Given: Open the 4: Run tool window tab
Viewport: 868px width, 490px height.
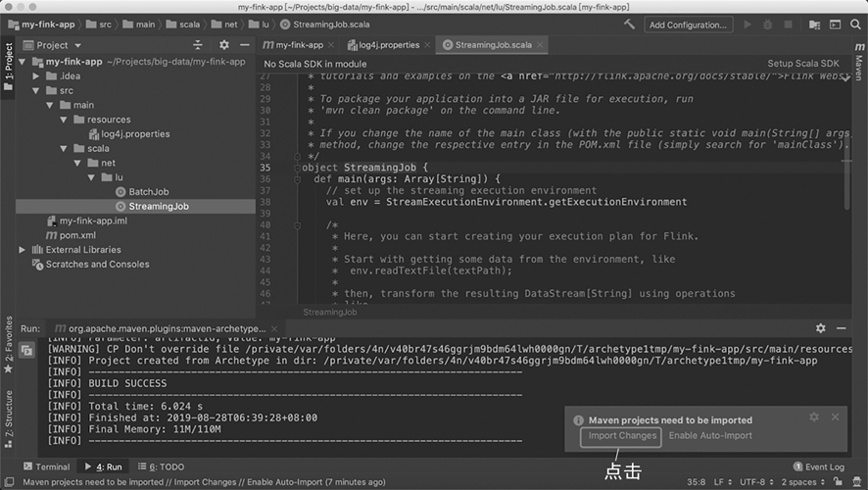Looking at the screenshot, I should [x=104, y=466].
